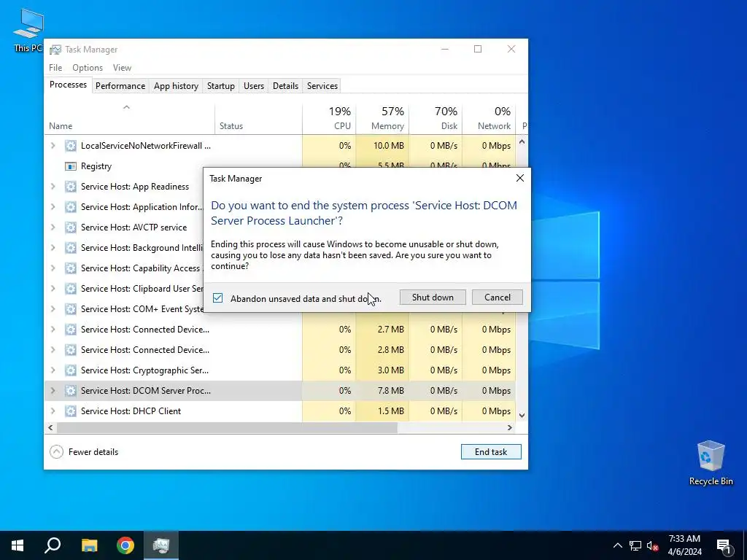Uncheck Abandon unsaved data and shut down
The width and height of the screenshot is (747, 560).
point(217,298)
